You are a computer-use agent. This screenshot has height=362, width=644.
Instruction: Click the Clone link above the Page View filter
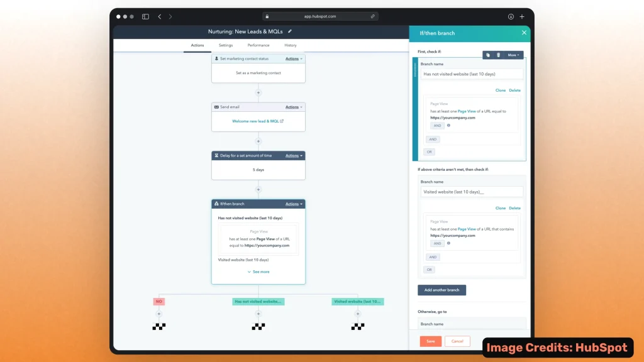click(501, 90)
